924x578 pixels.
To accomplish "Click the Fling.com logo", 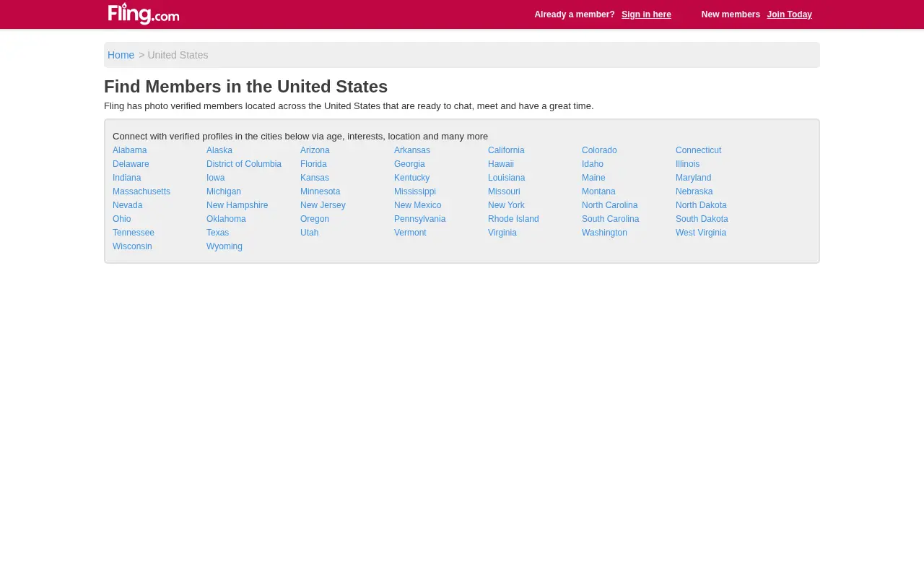I will [x=144, y=14].
